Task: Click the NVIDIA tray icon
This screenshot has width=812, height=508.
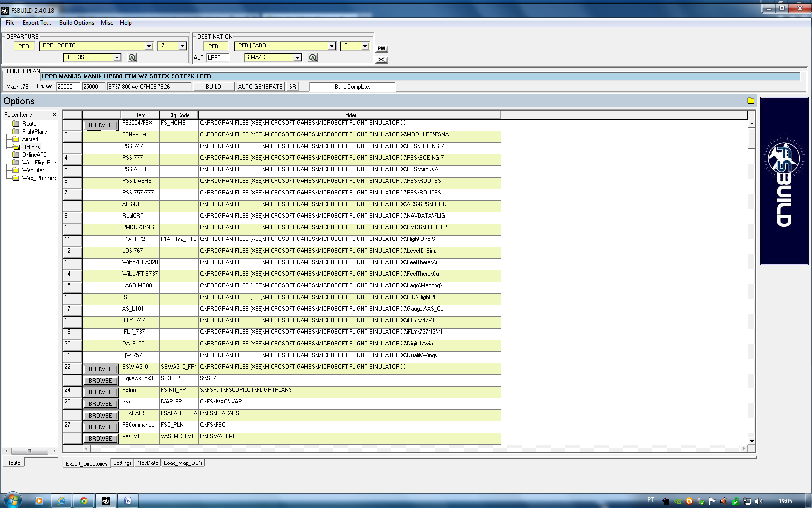Action: (678, 501)
